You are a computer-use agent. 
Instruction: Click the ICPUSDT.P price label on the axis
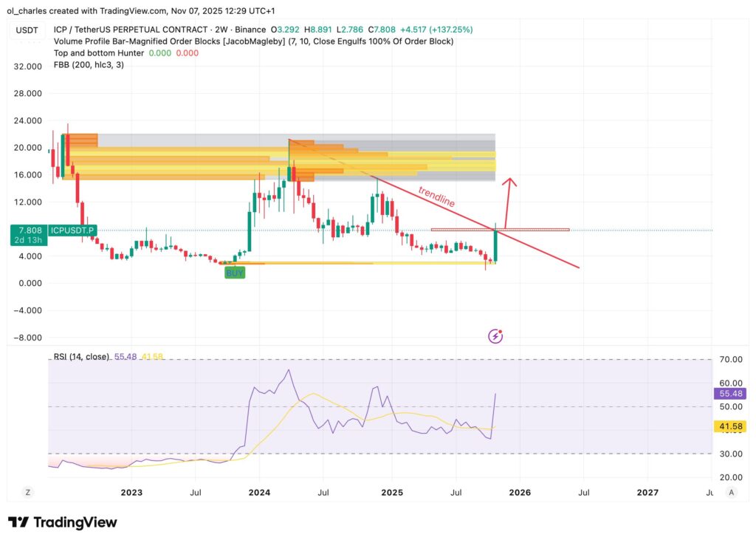[x=72, y=230]
